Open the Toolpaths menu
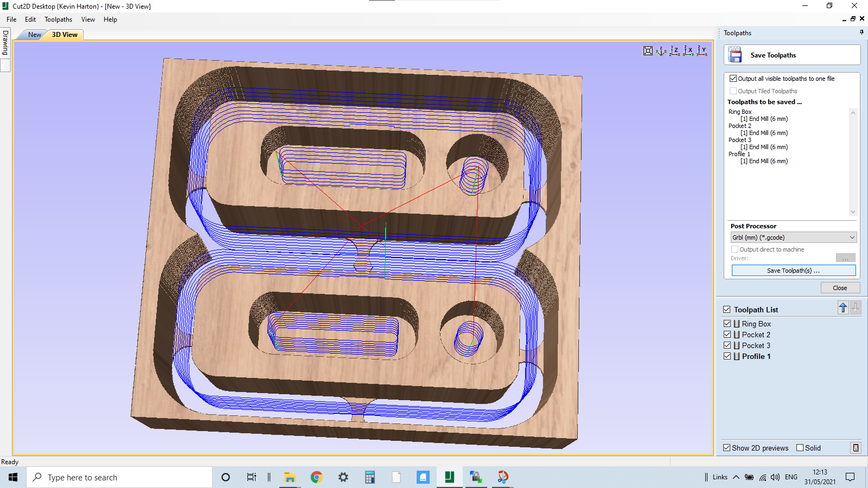Image resolution: width=868 pixels, height=488 pixels. click(x=58, y=19)
